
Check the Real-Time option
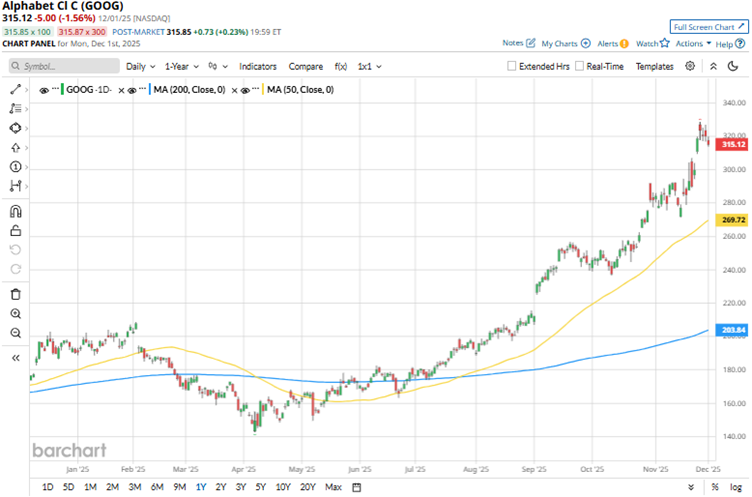pyautogui.click(x=580, y=66)
